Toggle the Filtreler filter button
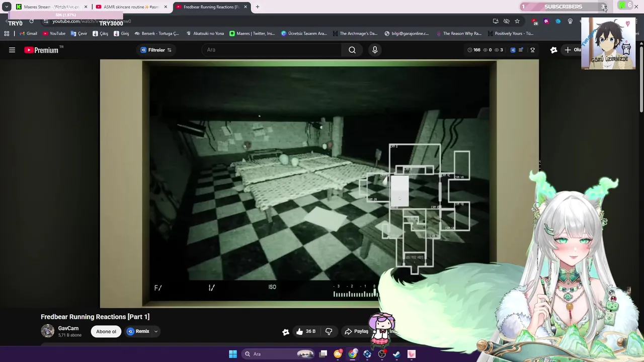Image resolution: width=644 pixels, height=362 pixels. tap(156, 50)
